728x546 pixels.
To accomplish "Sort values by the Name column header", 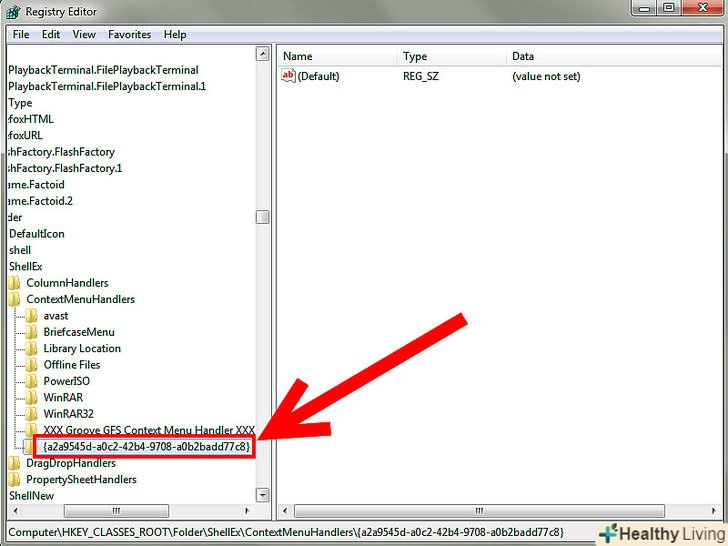I will tap(338, 57).
